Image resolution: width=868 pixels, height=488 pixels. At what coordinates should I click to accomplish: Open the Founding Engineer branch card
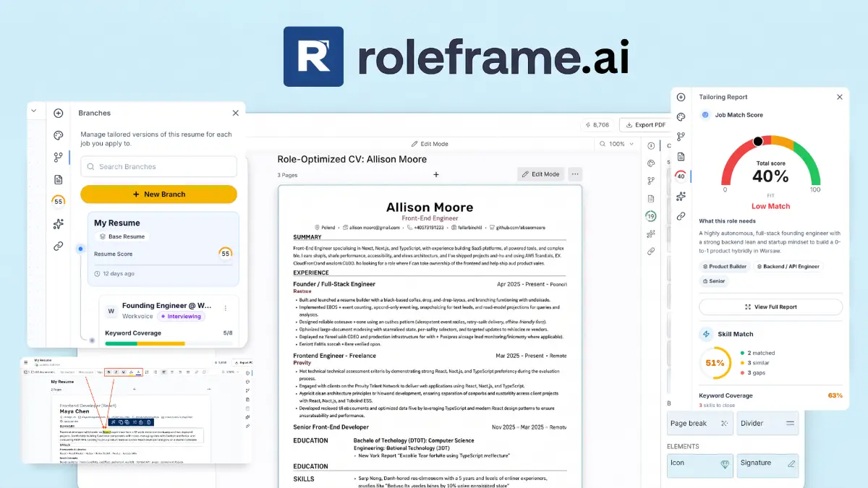(x=168, y=320)
